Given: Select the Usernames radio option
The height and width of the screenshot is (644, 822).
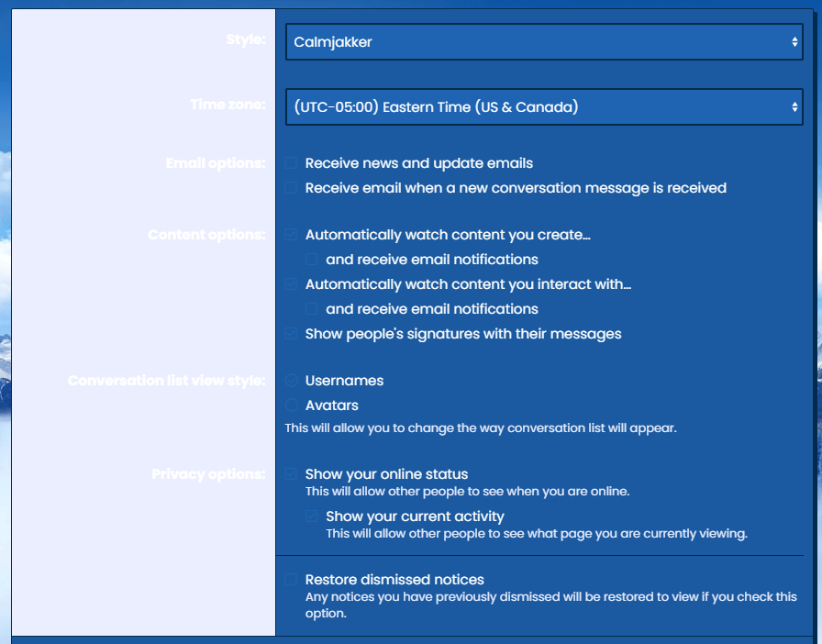Looking at the screenshot, I should point(291,381).
